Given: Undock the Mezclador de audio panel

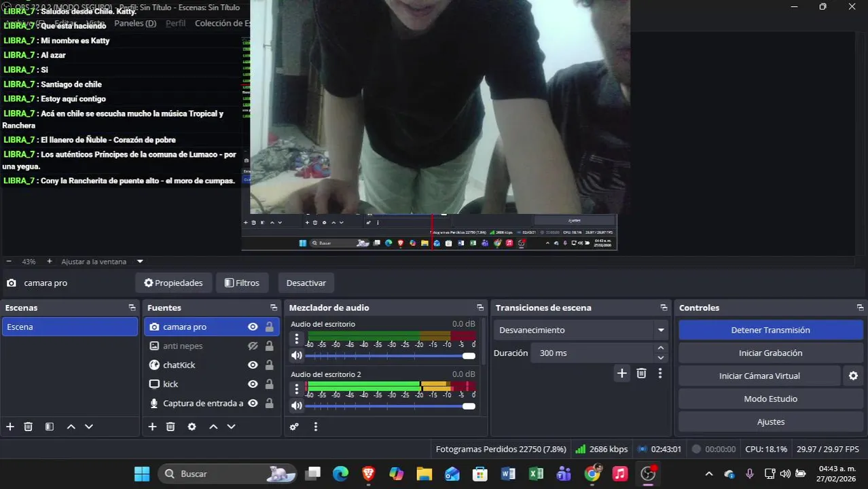Looking at the screenshot, I should click(480, 308).
